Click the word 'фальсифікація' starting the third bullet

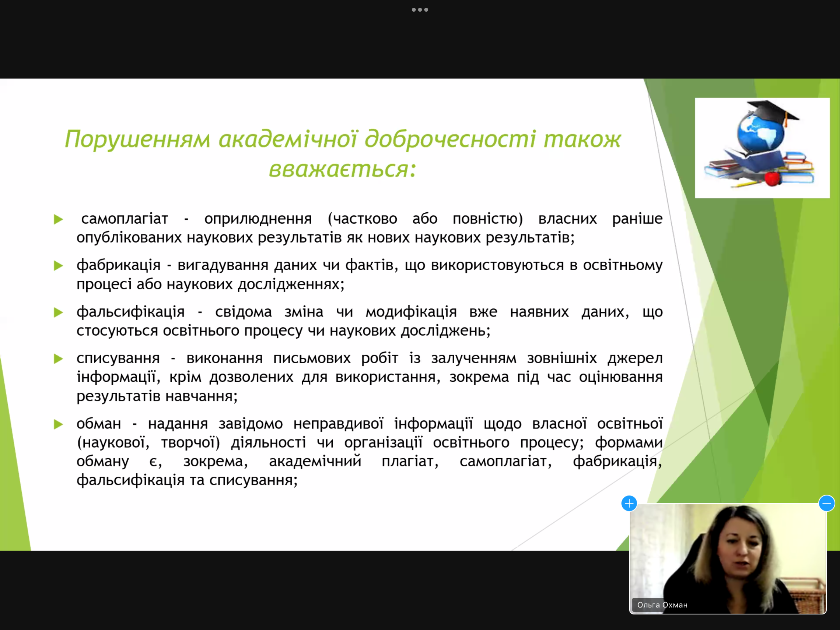click(130, 312)
